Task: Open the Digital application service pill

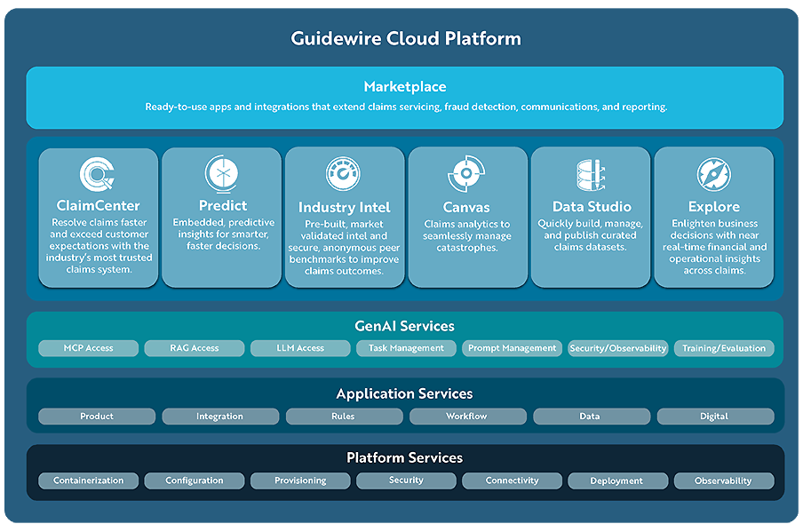Action: (714, 416)
